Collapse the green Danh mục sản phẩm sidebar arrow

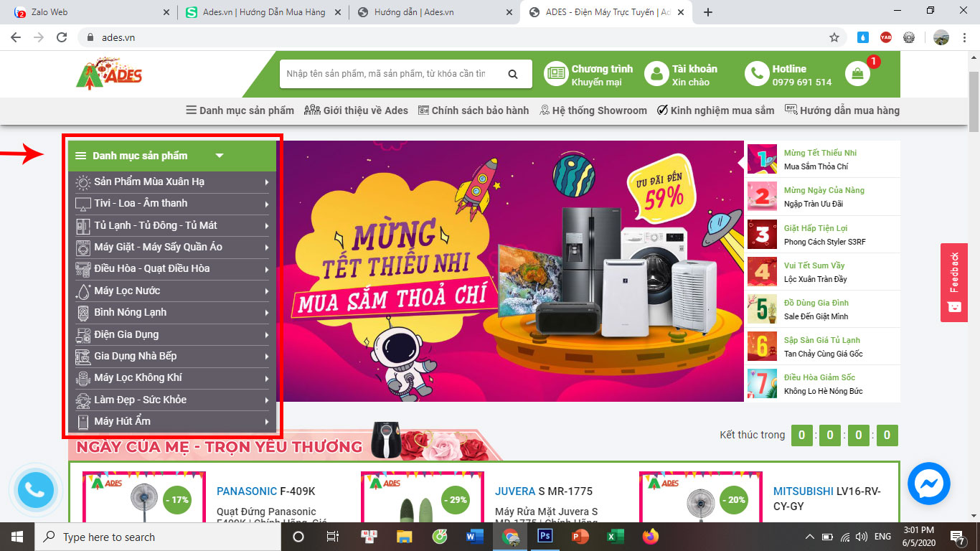point(220,156)
